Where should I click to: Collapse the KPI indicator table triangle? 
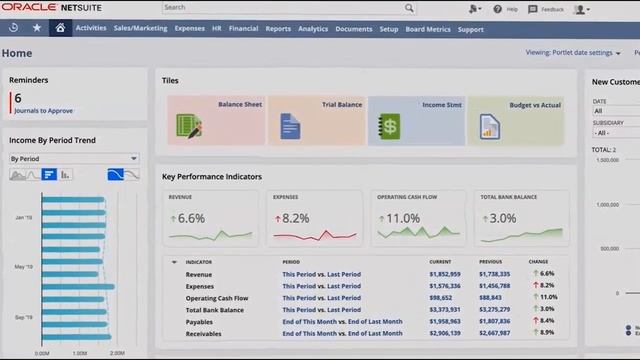(174, 262)
